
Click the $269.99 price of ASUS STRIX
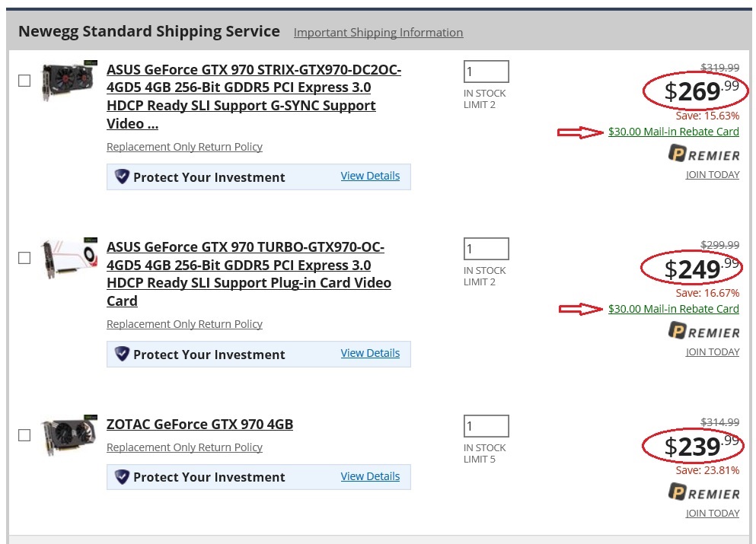click(701, 91)
